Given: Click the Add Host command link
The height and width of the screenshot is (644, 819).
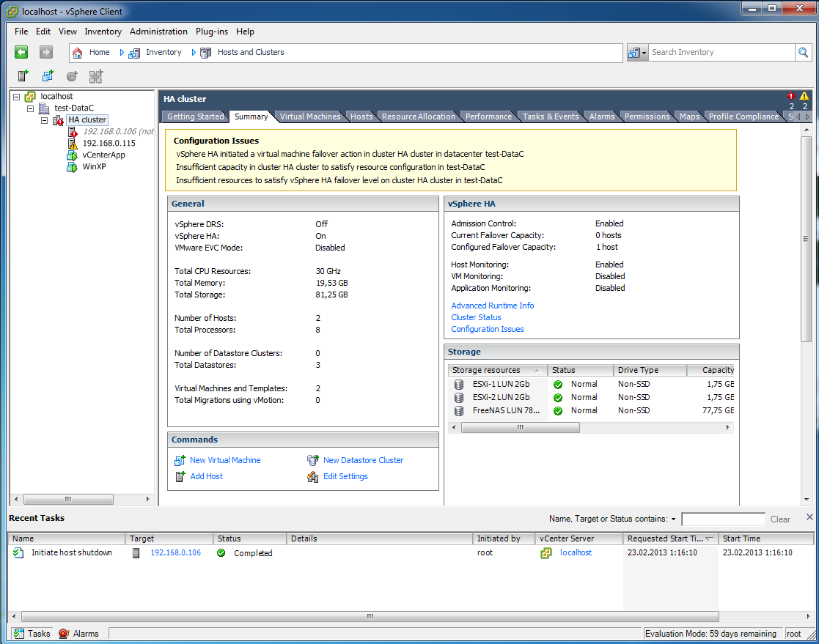Looking at the screenshot, I should [206, 476].
